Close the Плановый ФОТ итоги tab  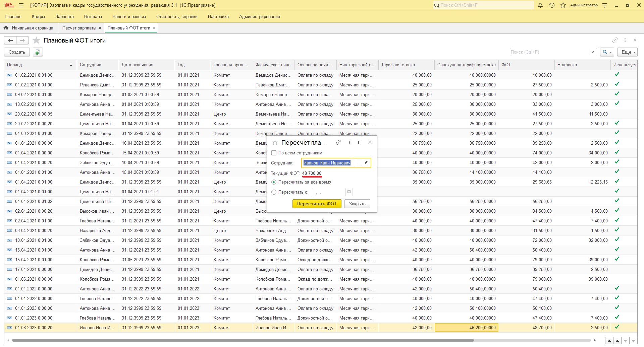pyautogui.click(x=154, y=28)
